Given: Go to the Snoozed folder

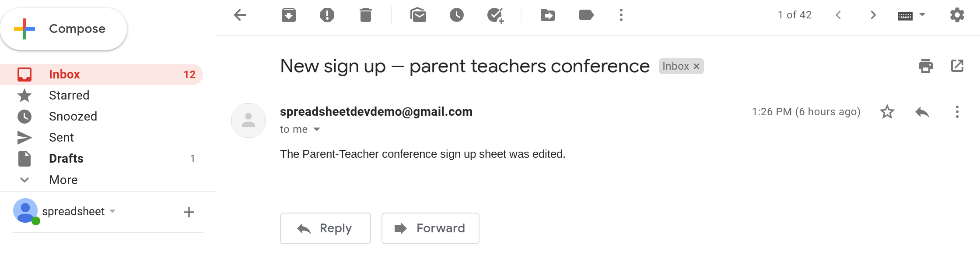Looking at the screenshot, I should click(x=73, y=116).
